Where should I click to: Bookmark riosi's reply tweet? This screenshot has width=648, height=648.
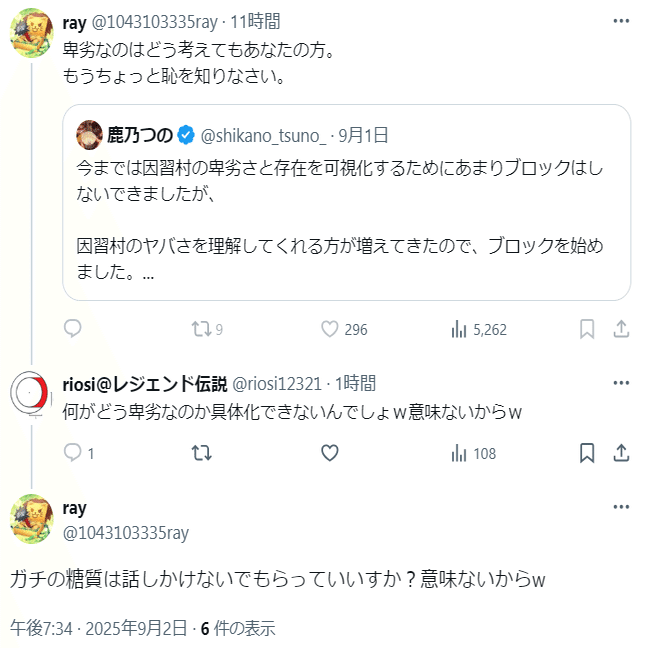(x=588, y=453)
